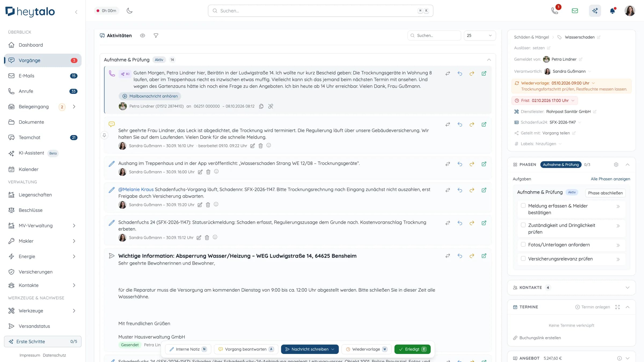Check 'Fotos/Unterlagen anfordern' task
The height and width of the screenshot is (362, 644).
tap(523, 244)
